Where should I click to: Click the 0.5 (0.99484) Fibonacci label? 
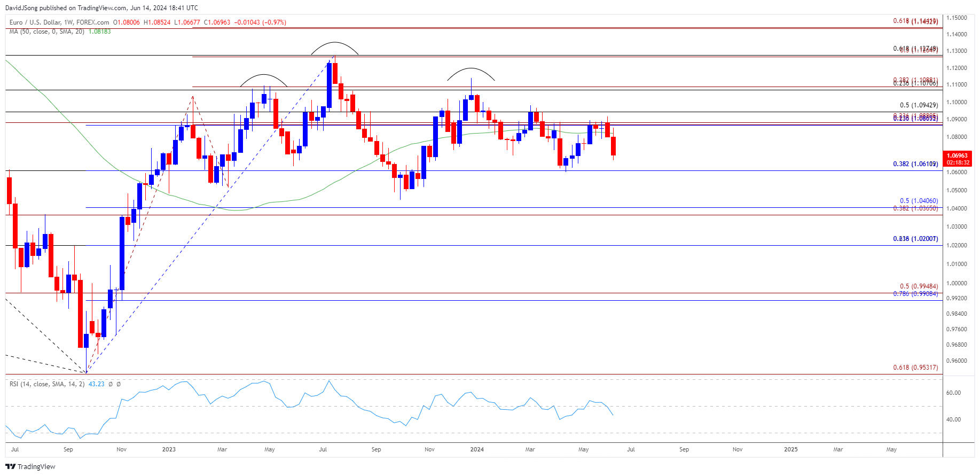[919, 287]
